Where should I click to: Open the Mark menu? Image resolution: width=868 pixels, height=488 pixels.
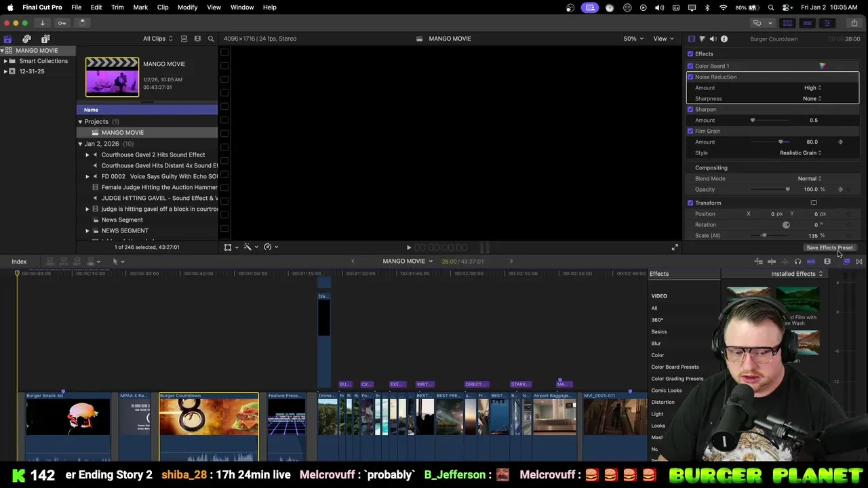click(140, 7)
